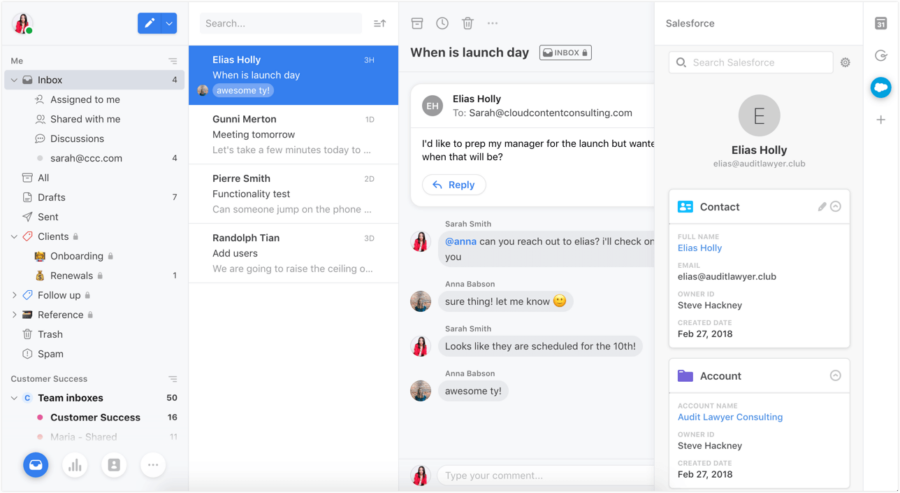
Task: Open Pierre Smith Functionality test conversation
Action: pos(293,194)
